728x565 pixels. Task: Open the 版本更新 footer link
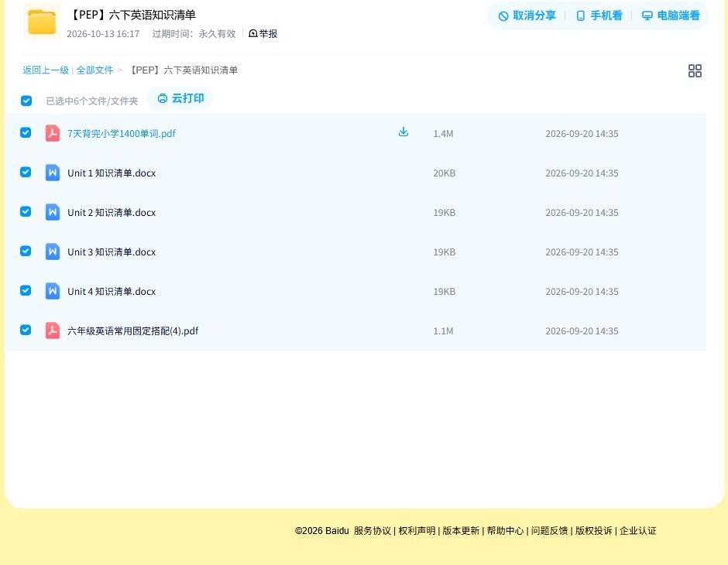[461, 531]
